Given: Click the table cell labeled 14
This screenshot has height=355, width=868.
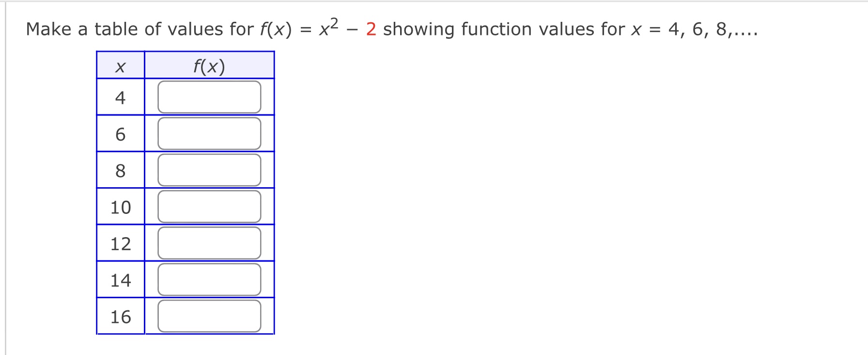Looking at the screenshot, I should [121, 280].
